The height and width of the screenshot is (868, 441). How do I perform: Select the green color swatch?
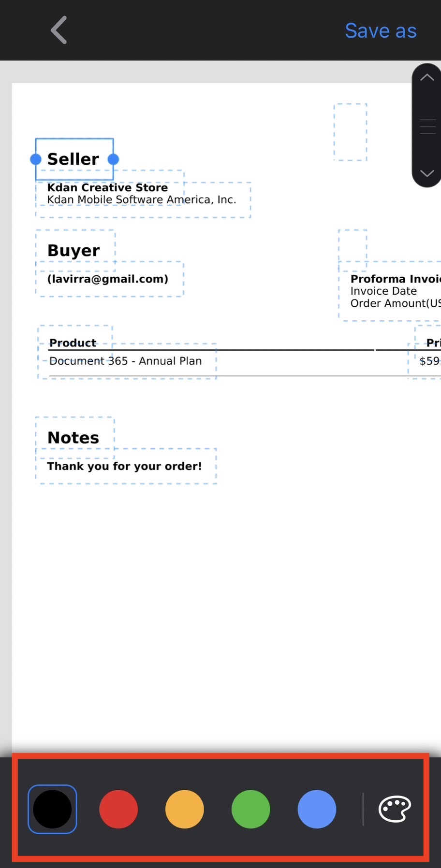click(250, 809)
